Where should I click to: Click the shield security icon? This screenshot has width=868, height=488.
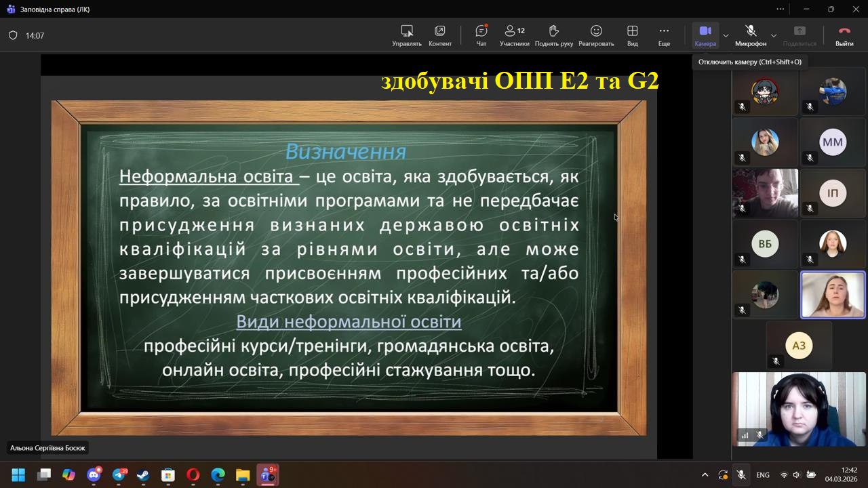13,35
